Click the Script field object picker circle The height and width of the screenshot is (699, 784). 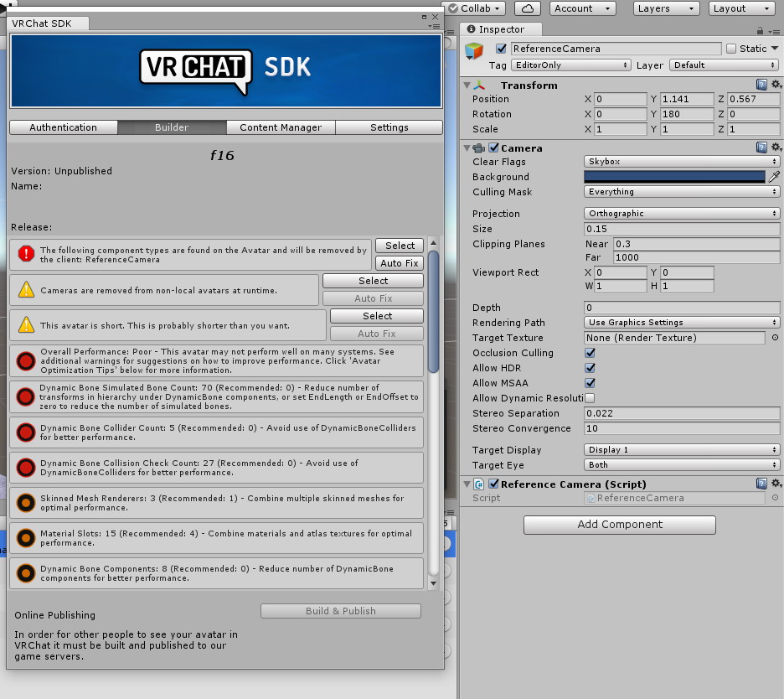pos(775,498)
